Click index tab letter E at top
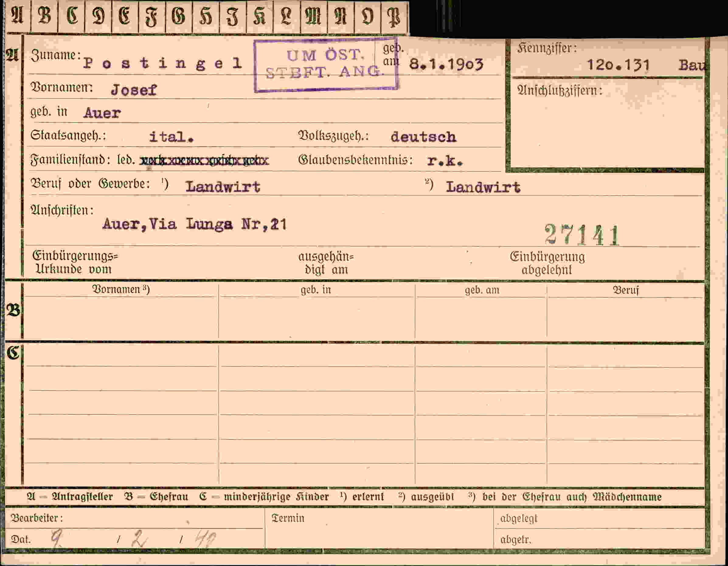 coord(124,16)
